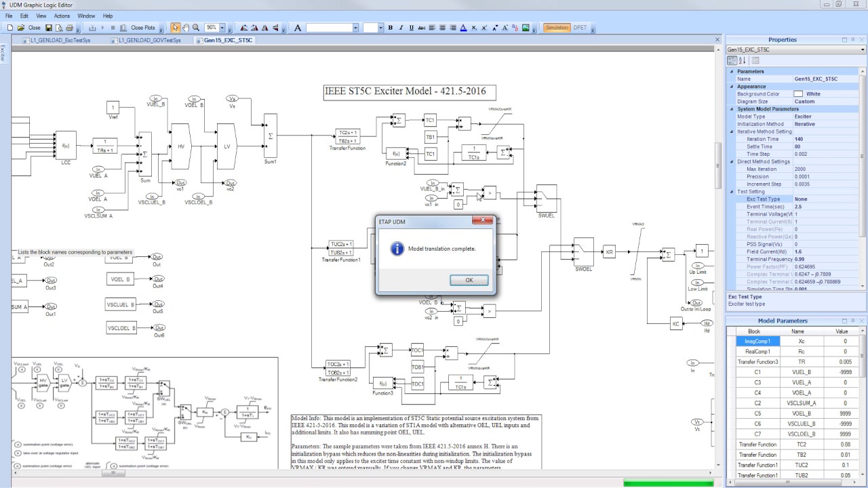Align text right
Image resolution: width=868 pixels, height=488 pixels.
pyautogui.click(x=453, y=28)
